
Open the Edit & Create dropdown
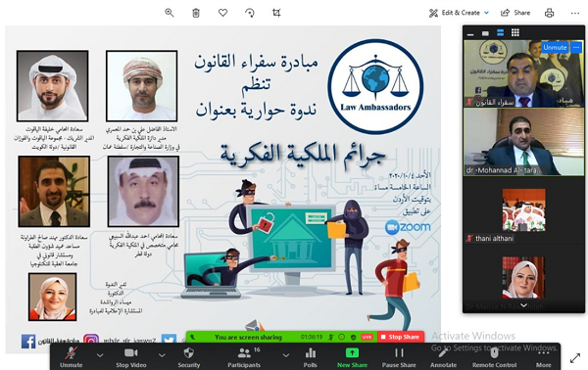click(x=459, y=13)
